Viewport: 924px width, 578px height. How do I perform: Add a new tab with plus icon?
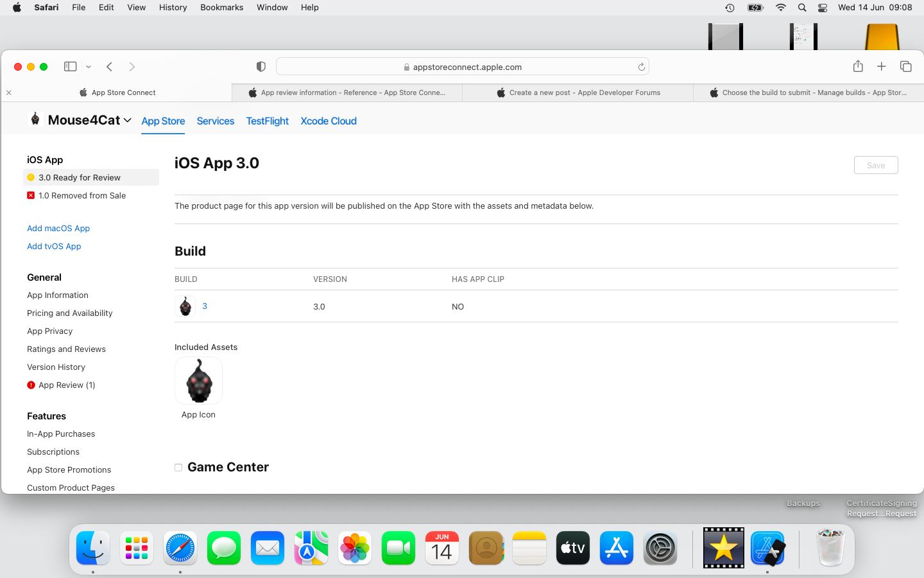pyautogui.click(x=882, y=66)
